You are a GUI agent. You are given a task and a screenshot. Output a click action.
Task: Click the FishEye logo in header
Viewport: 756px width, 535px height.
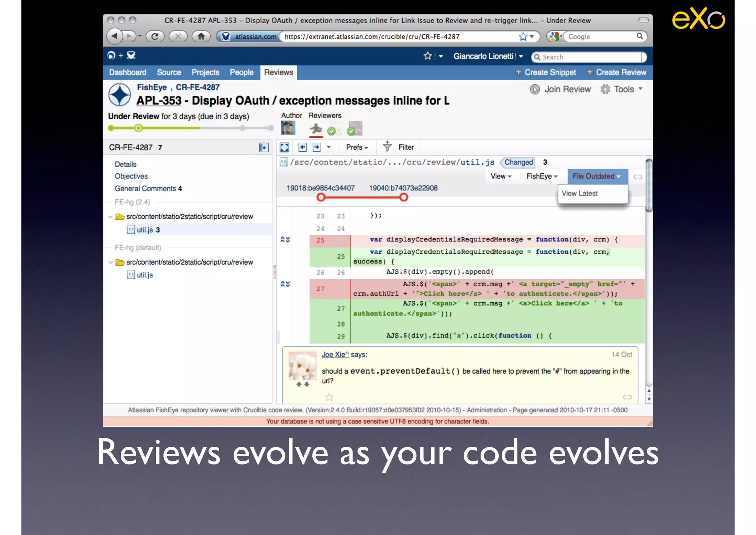pyautogui.click(x=111, y=55)
